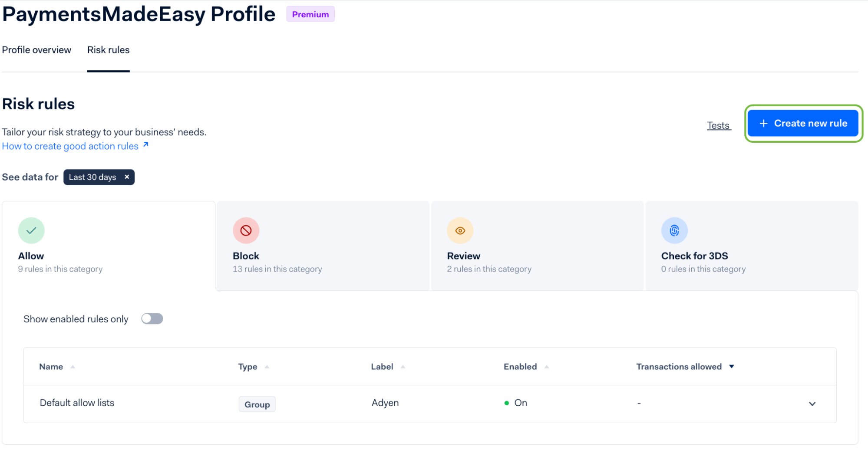
Task: Click the orange Review eye icon
Action: (460, 230)
